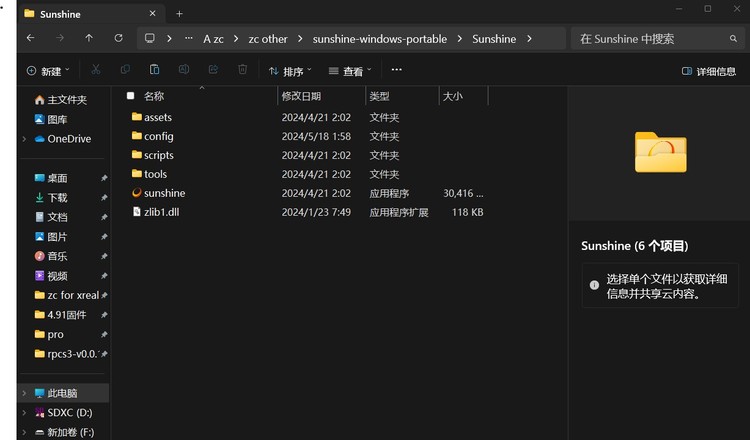Expand the 此电脑 tree node

(24, 393)
